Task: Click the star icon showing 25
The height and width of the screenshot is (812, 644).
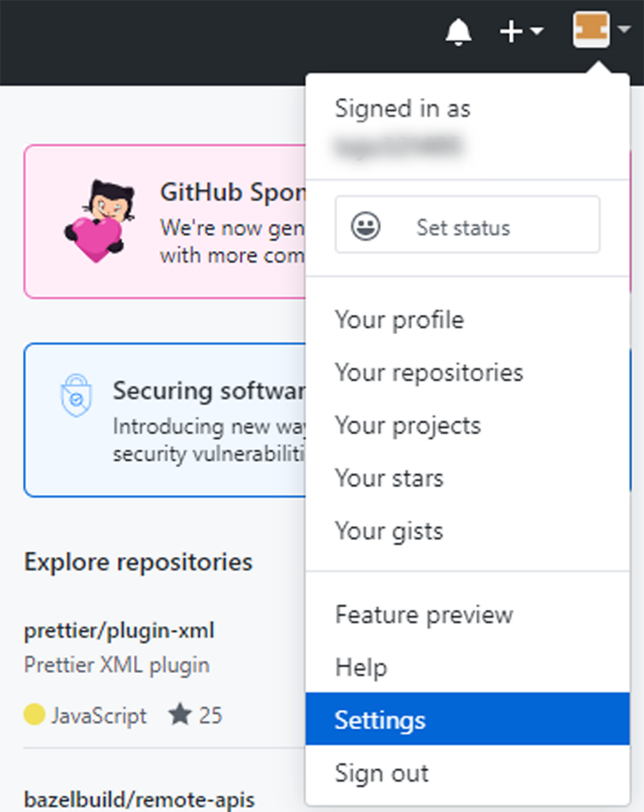Action: tap(180, 715)
